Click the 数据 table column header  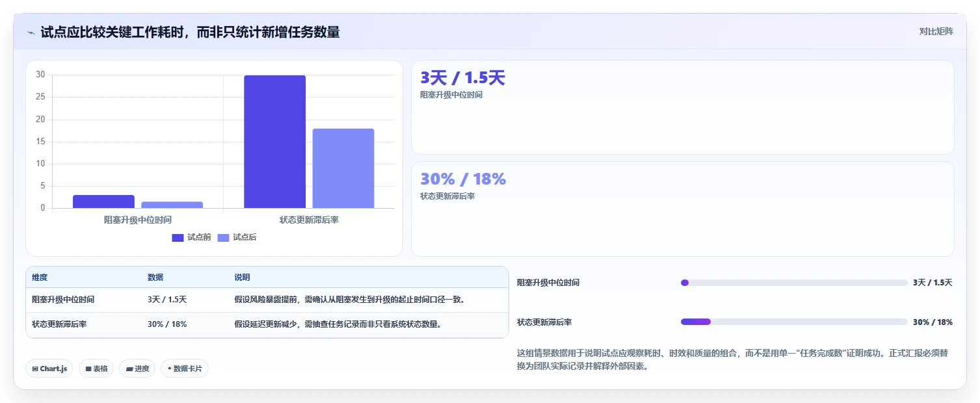pos(155,278)
